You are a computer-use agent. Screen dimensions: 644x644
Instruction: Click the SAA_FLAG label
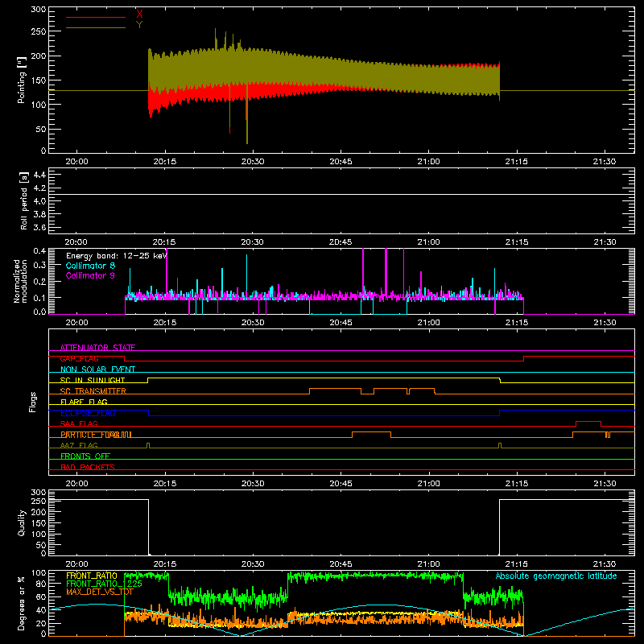click(79, 423)
